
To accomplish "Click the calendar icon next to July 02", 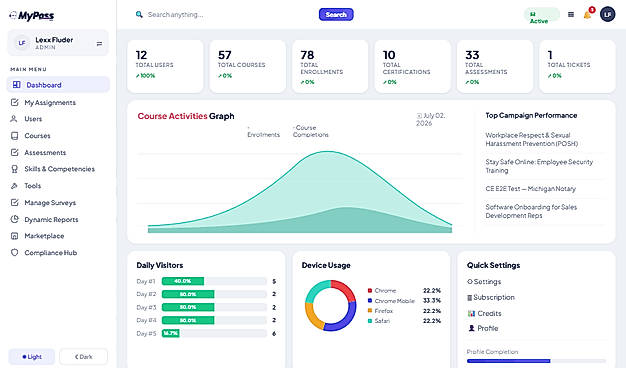I will pyautogui.click(x=419, y=116).
